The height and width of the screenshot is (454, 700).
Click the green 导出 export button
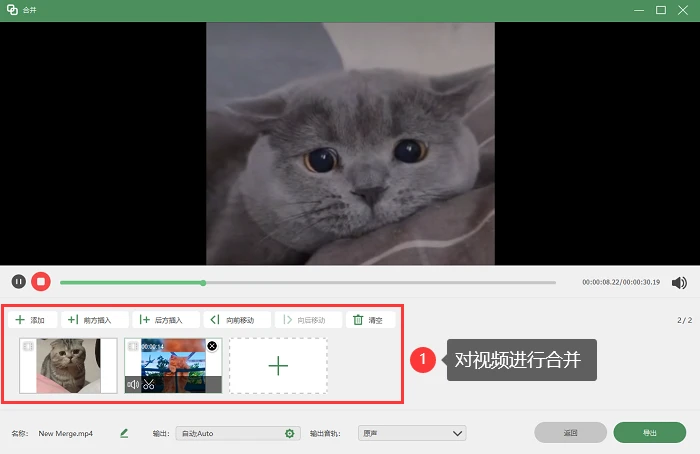650,433
